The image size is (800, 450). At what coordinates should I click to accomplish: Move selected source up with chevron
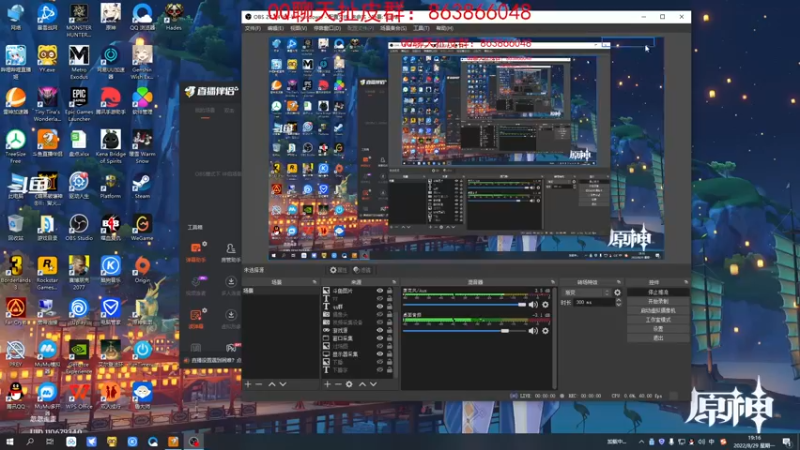(362, 384)
